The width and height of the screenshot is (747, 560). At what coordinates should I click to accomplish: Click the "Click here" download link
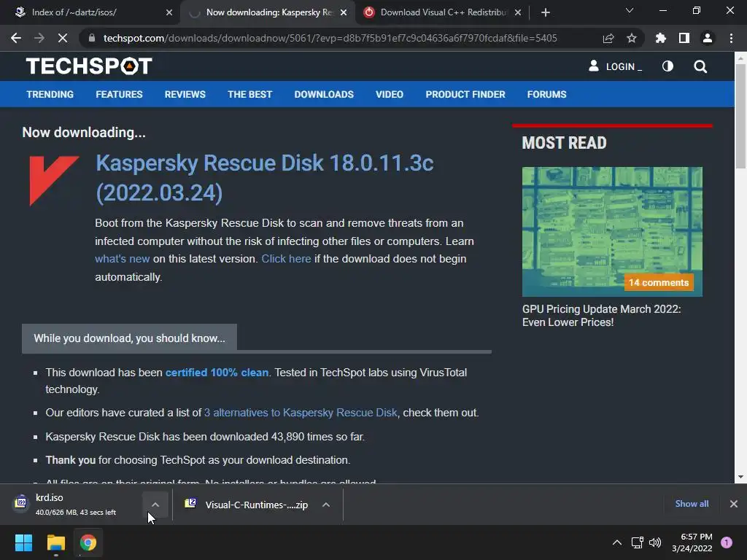pos(286,259)
